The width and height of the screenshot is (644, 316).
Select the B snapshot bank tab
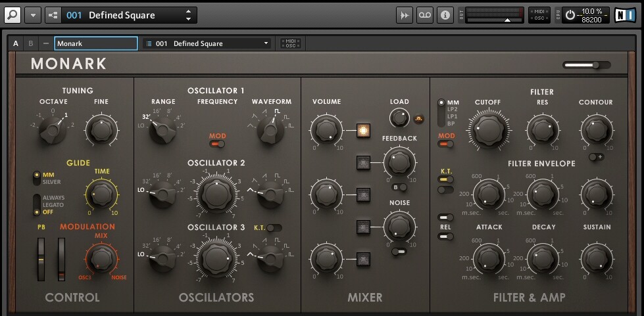pos(30,43)
